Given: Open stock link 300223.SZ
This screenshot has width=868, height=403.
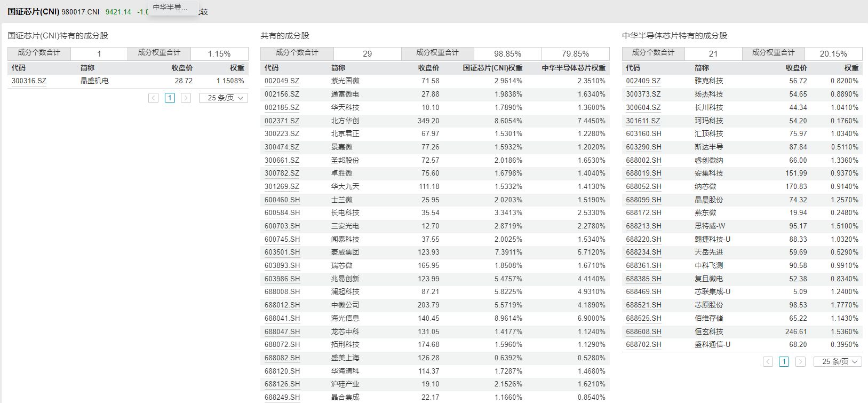Looking at the screenshot, I should point(282,134).
